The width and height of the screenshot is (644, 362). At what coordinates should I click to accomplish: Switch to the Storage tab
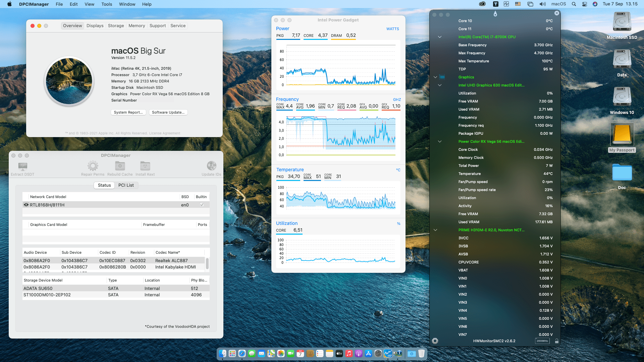pyautogui.click(x=116, y=25)
